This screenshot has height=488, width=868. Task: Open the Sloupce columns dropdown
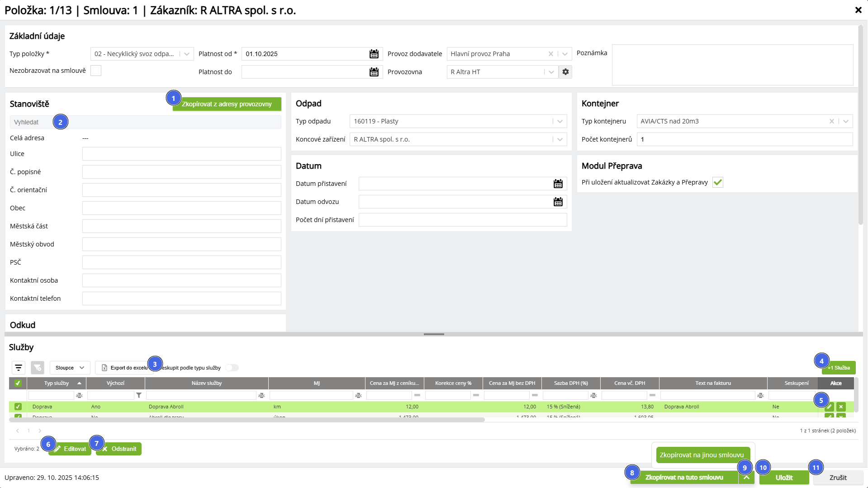[x=70, y=368]
